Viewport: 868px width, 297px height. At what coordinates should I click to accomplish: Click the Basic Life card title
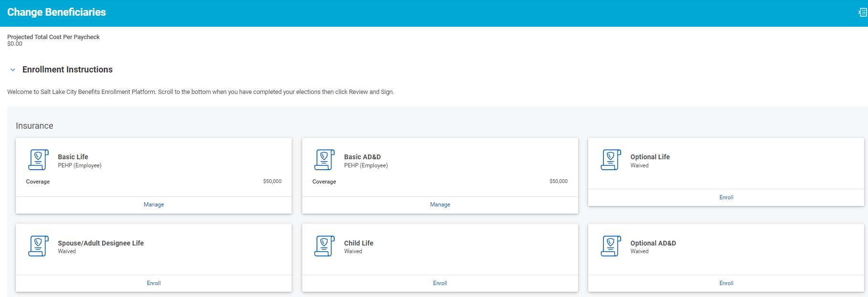(73, 157)
